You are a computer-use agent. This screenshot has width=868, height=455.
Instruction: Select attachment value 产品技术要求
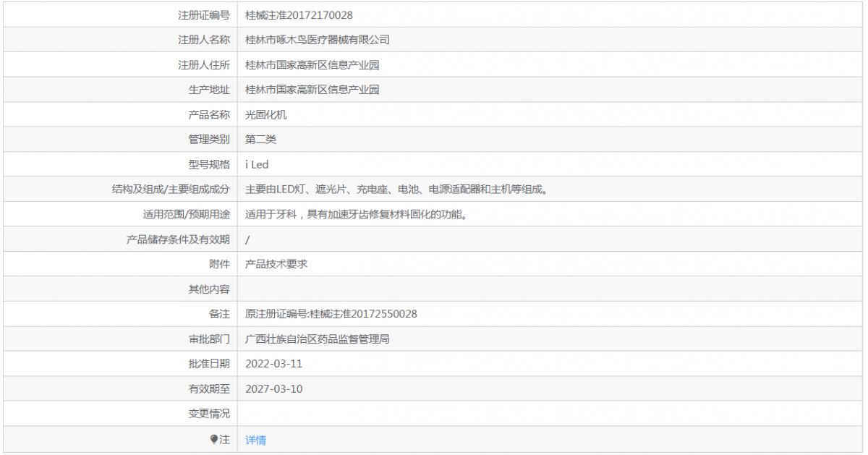[x=276, y=264]
